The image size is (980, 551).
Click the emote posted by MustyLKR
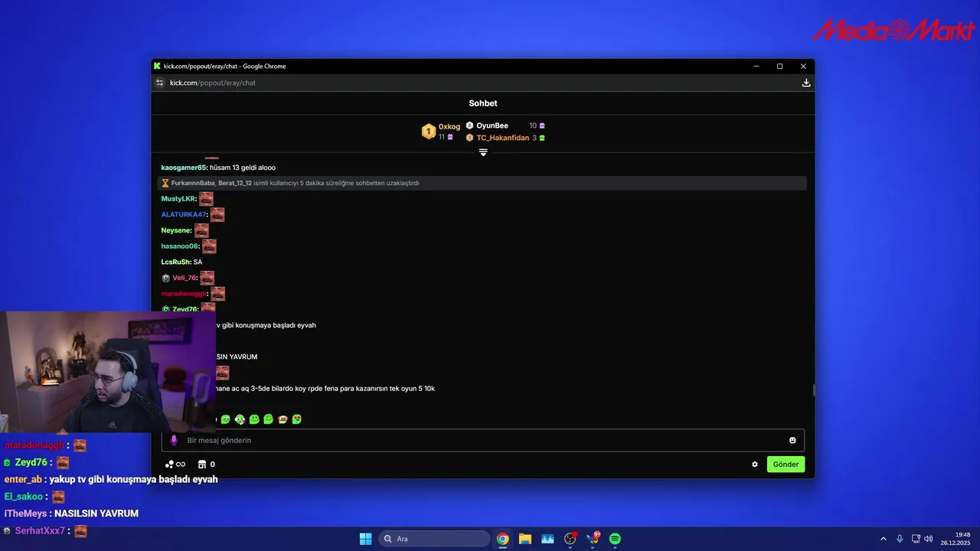(x=206, y=199)
